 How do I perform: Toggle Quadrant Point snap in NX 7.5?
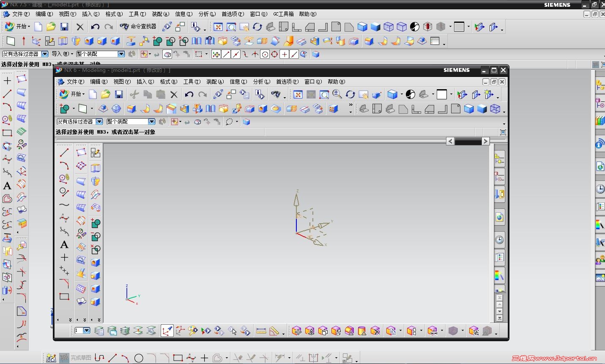[274, 54]
